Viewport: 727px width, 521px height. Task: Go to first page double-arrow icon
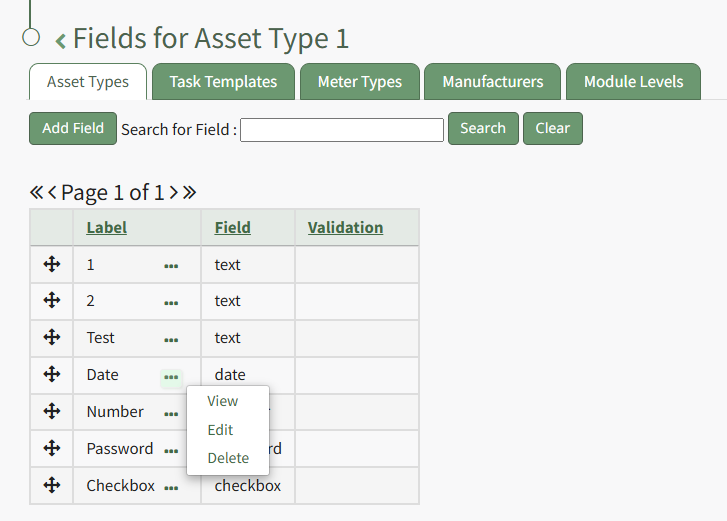(37, 192)
